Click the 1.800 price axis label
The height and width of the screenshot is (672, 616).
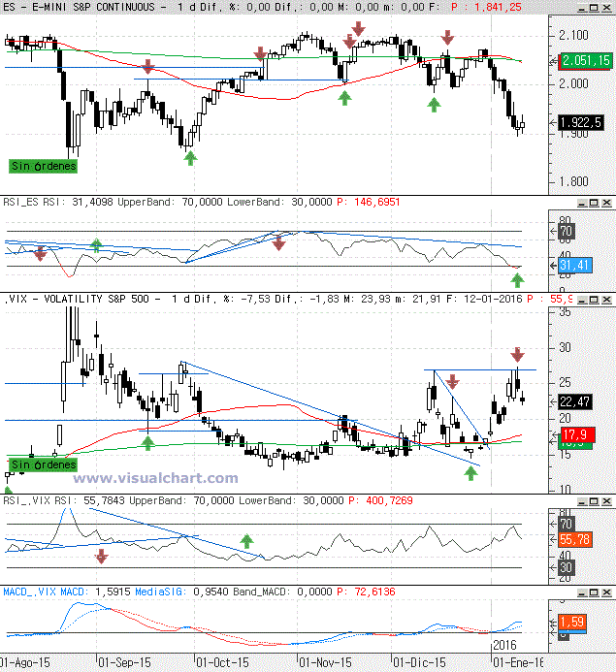573,181
